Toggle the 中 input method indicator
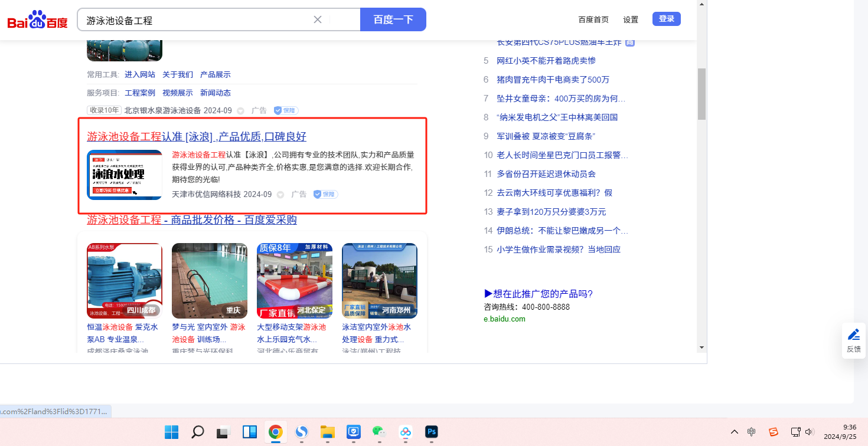This screenshot has width=868, height=446. pyautogui.click(x=751, y=432)
